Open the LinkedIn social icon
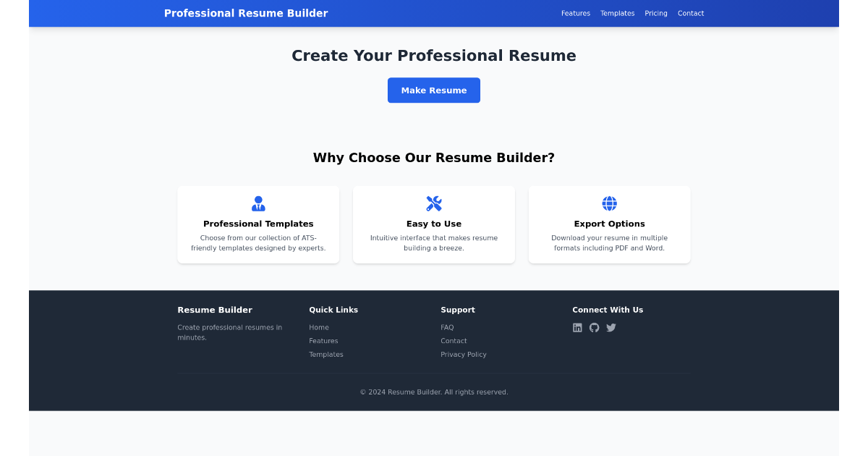 pos(577,327)
